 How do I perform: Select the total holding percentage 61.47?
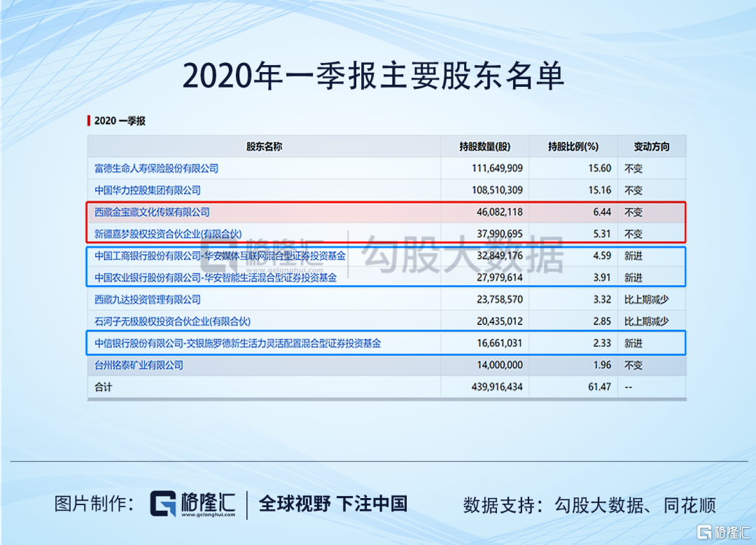pyautogui.click(x=600, y=387)
